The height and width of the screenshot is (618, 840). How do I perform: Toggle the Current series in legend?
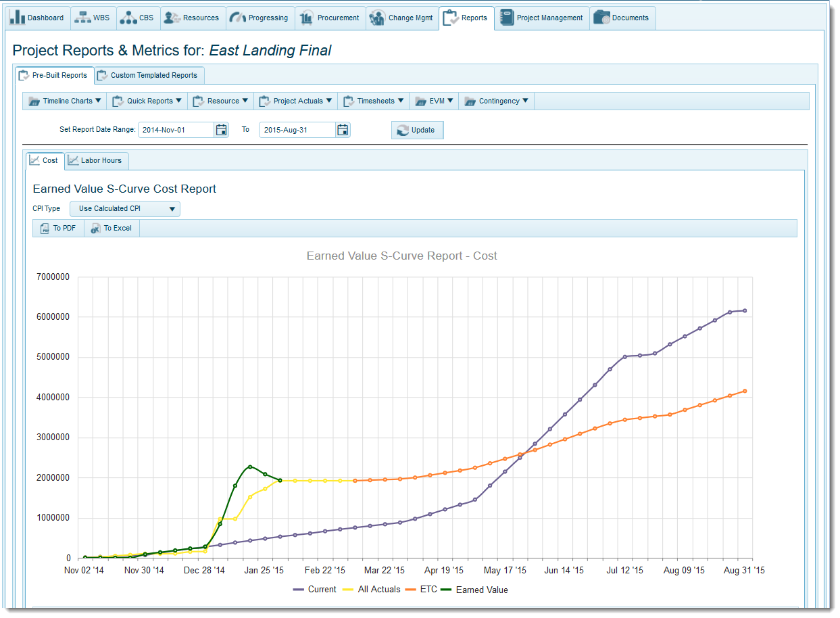pos(314,590)
